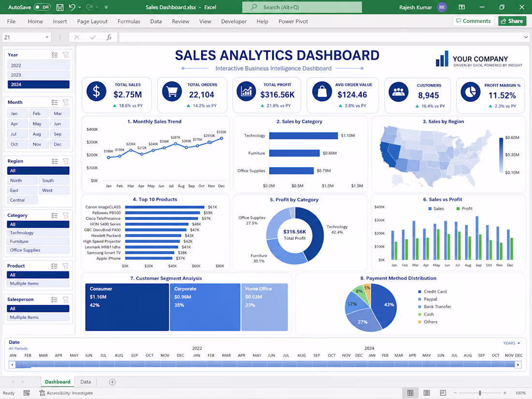
Task: Click the Search box in title bar
Action: click(302, 7)
